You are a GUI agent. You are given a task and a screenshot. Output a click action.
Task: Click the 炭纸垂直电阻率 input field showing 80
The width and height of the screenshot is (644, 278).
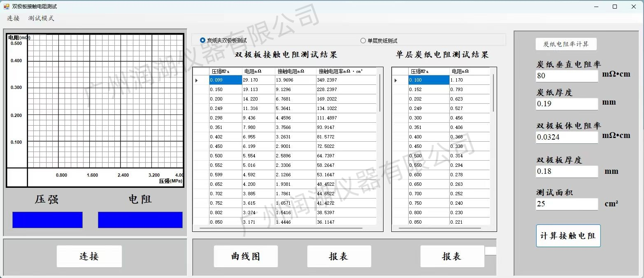[x=567, y=76]
